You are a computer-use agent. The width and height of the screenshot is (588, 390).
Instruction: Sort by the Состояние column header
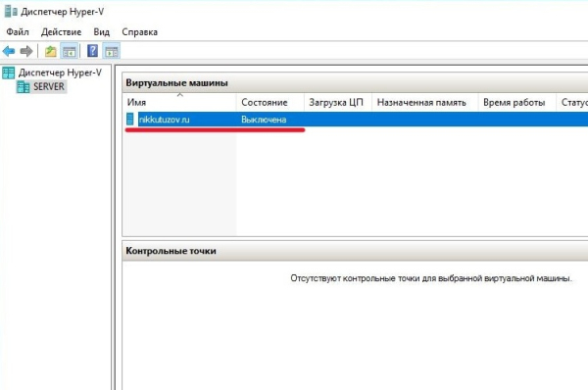pos(270,102)
